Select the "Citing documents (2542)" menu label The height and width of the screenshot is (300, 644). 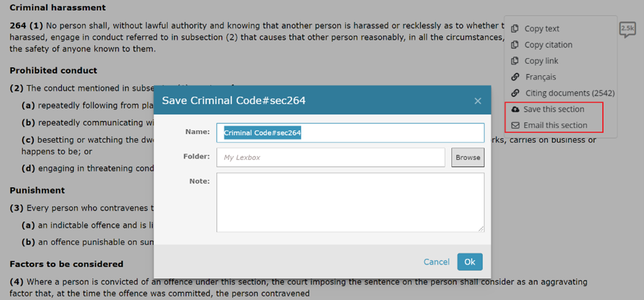(570, 93)
